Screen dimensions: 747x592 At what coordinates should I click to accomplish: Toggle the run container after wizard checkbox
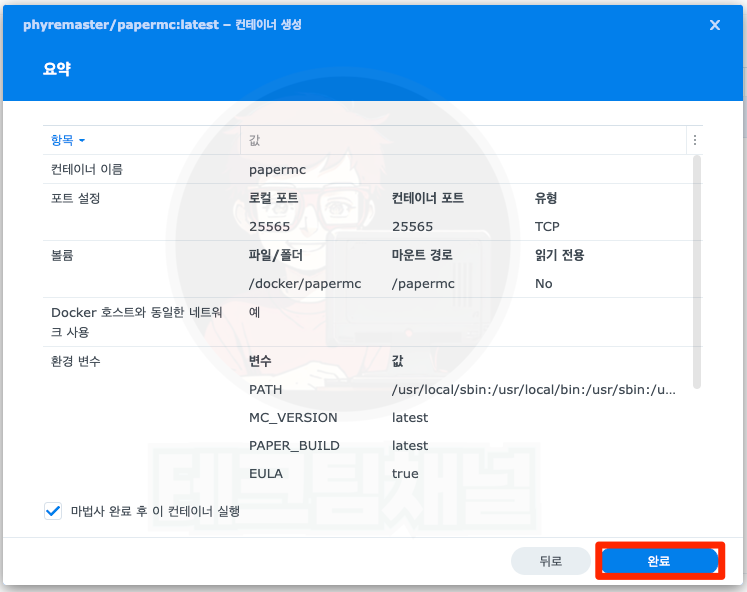(53, 512)
